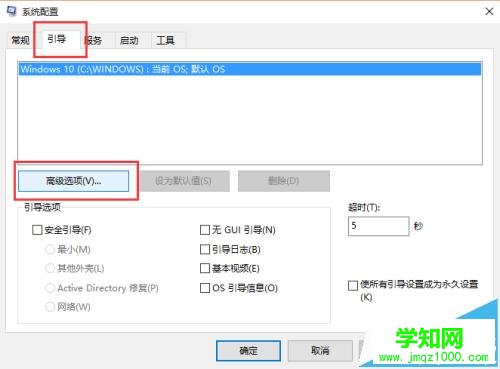Select the 引导 tab
This screenshot has height=369, width=500.
click(57, 39)
